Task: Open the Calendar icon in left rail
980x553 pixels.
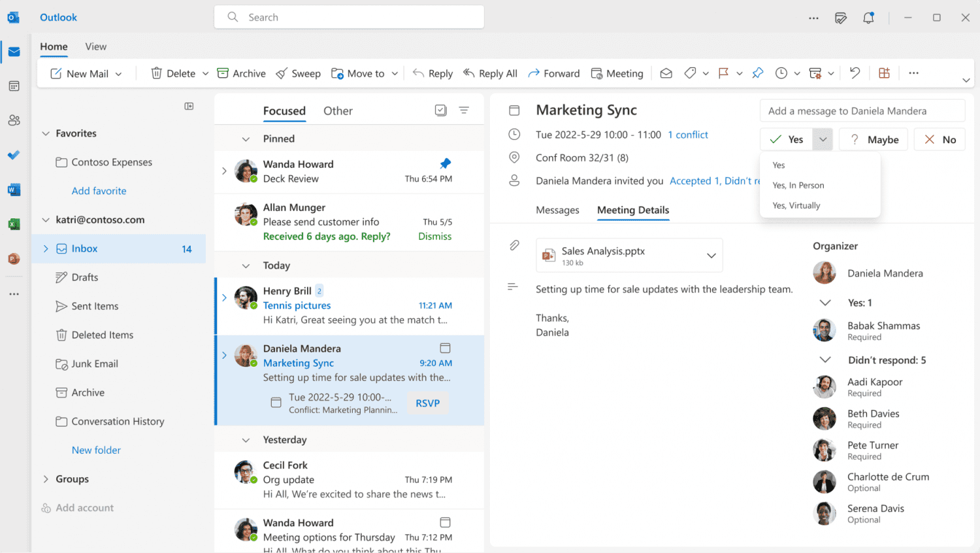Action: click(x=14, y=86)
